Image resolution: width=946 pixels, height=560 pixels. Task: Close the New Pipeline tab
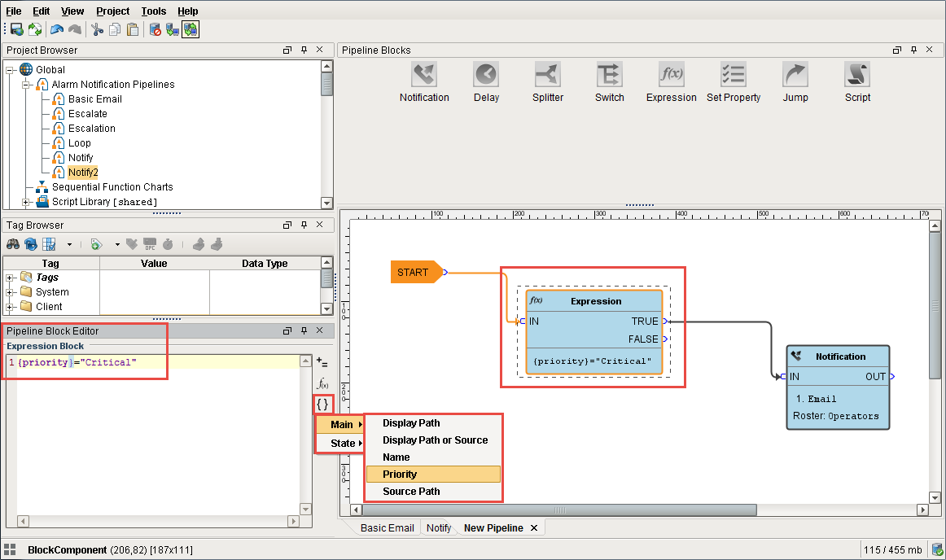pyautogui.click(x=534, y=528)
